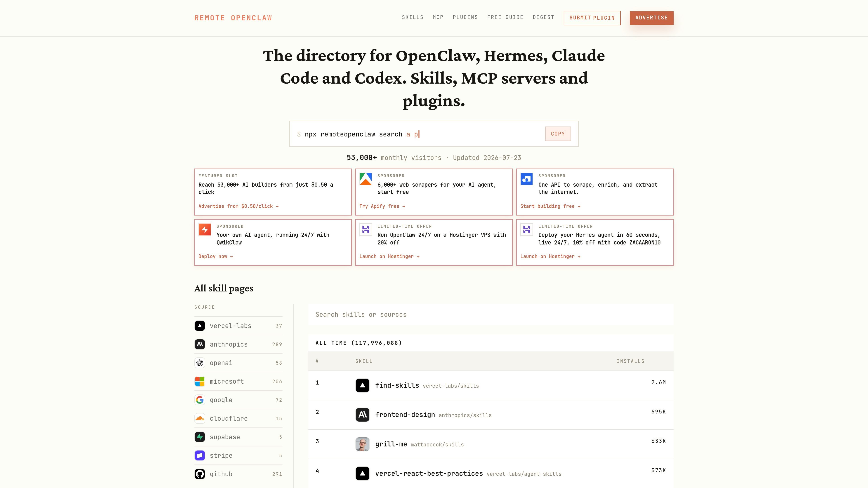868x488 pixels.
Task: Filter by openai source name
Action: [x=221, y=363]
